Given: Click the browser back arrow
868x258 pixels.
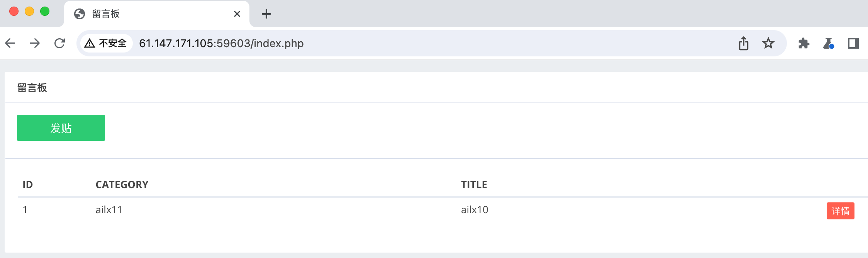Looking at the screenshot, I should pyautogui.click(x=10, y=43).
